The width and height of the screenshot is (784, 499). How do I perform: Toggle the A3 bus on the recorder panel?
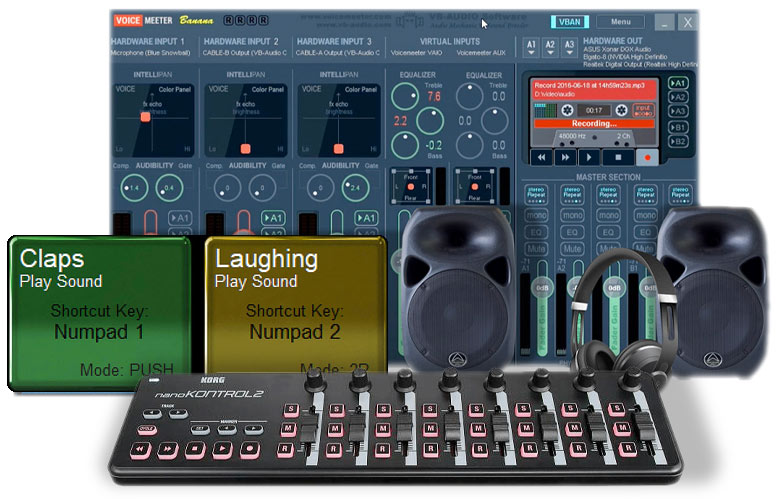tap(678, 112)
